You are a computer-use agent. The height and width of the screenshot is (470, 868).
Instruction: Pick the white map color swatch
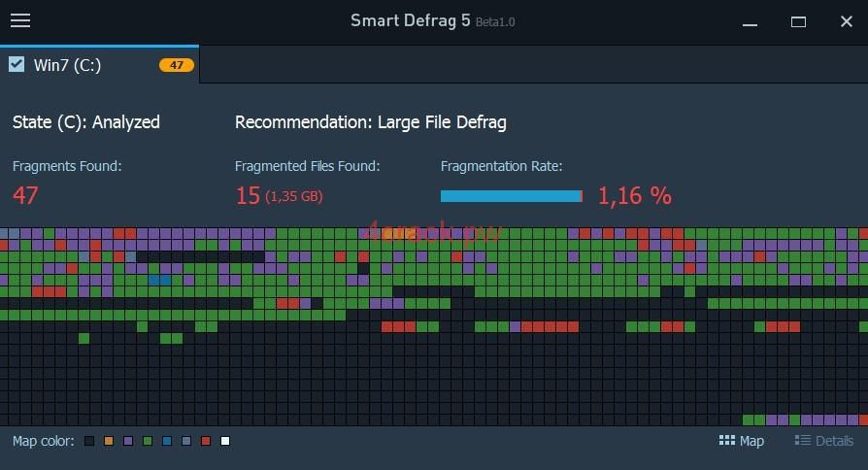225,441
